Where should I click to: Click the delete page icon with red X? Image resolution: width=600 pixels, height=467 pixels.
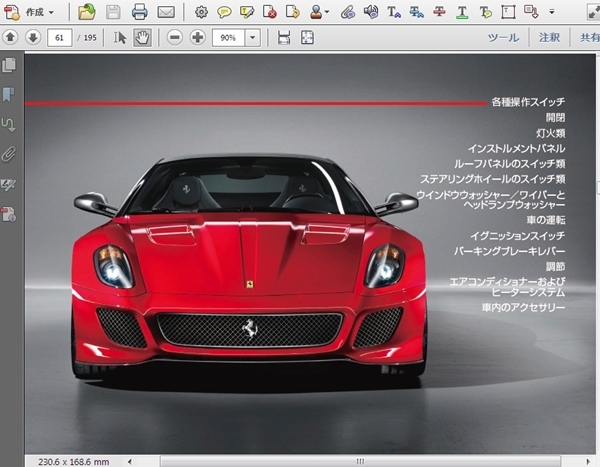click(270, 12)
